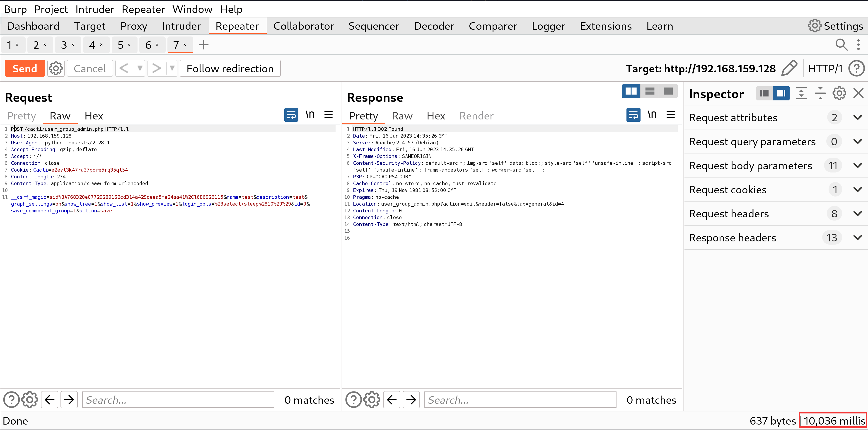868x430 pixels.
Task: Open the history back dropdown arrow
Action: [x=140, y=68]
